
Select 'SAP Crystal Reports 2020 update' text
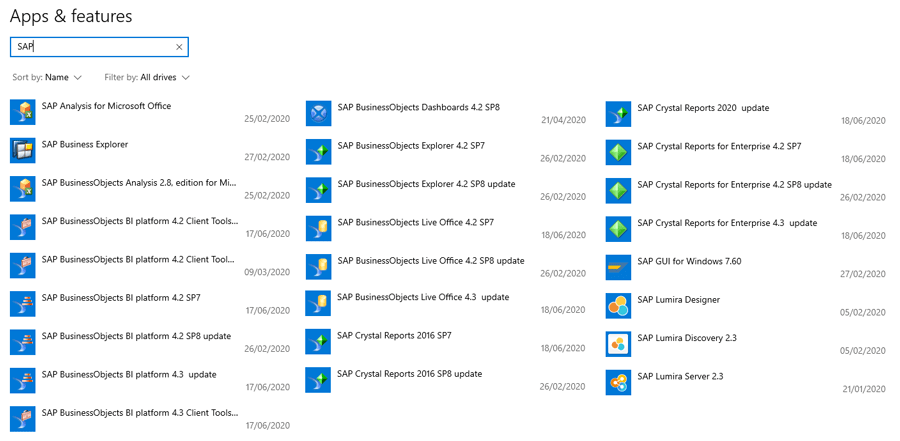pos(703,107)
